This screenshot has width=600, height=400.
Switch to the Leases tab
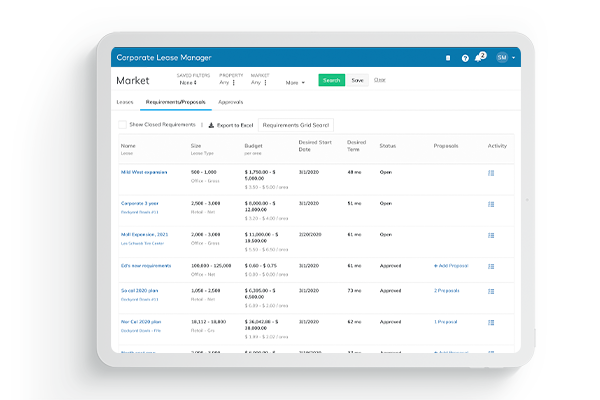pyautogui.click(x=125, y=102)
